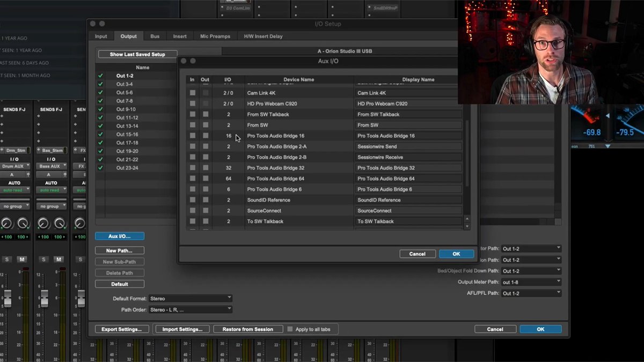
Task: Click Cancel in I/O Setup window
Action: click(495, 329)
